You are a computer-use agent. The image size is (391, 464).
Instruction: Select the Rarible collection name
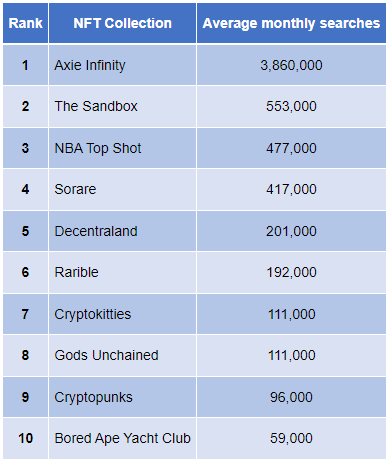(77, 272)
